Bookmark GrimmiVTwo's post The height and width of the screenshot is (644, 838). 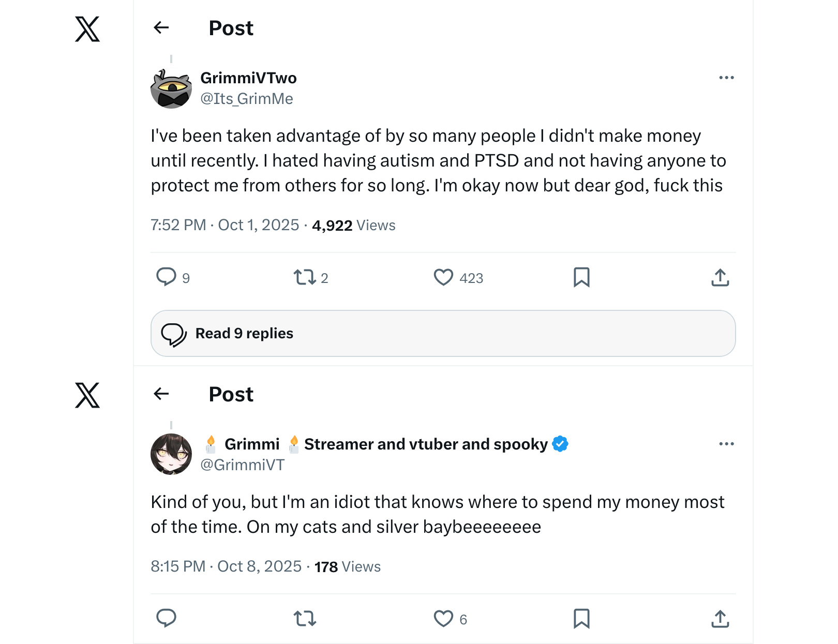coord(581,277)
